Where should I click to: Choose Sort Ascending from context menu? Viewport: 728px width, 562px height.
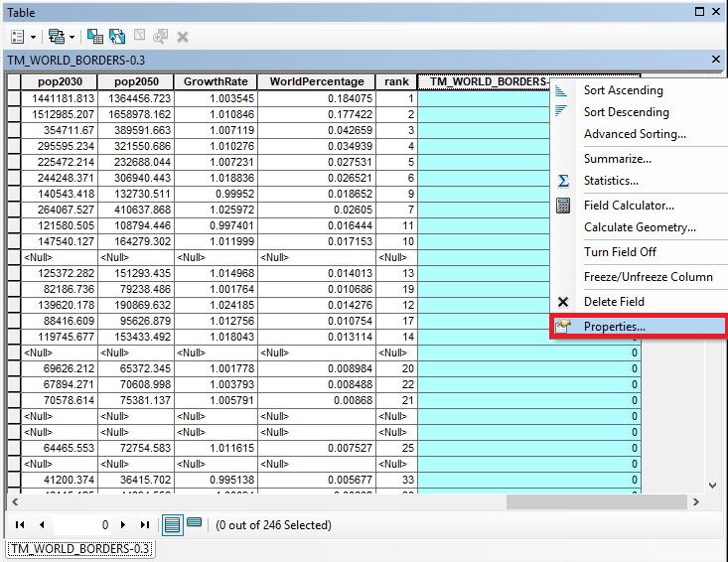(623, 90)
